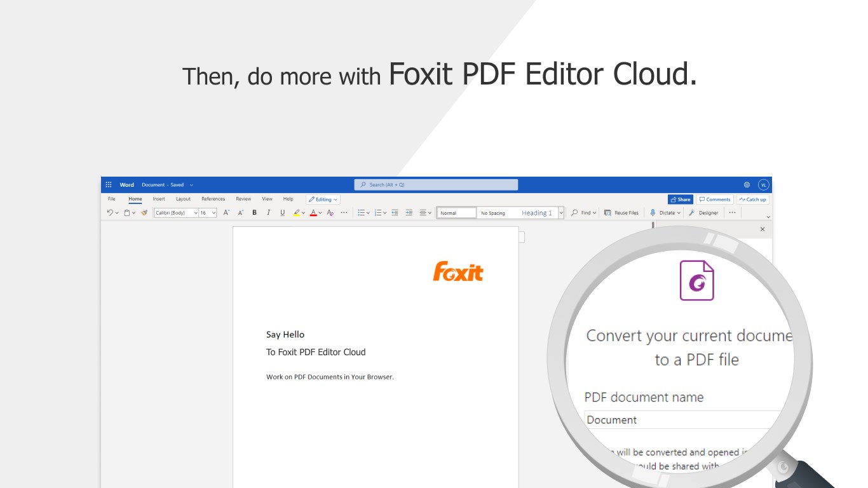Click the Paste clipboard icon
The image size is (868, 488).
(127, 213)
